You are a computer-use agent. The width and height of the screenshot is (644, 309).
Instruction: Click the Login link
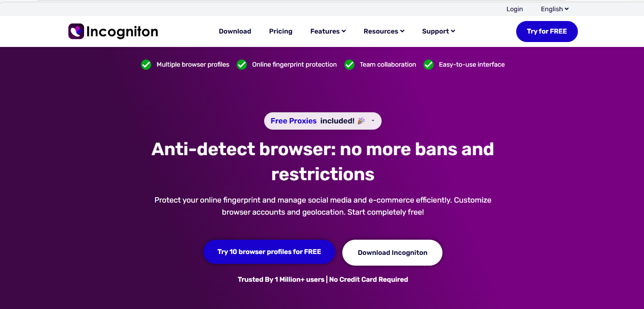[x=514, y=9]
